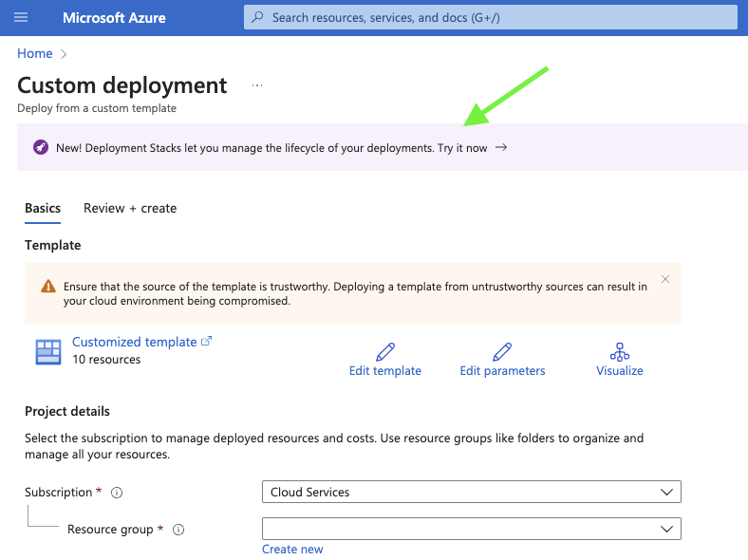Click the breadcrumb chevron after Home
The width and height of the screenshot is (748, 560).
click(64, 54)
